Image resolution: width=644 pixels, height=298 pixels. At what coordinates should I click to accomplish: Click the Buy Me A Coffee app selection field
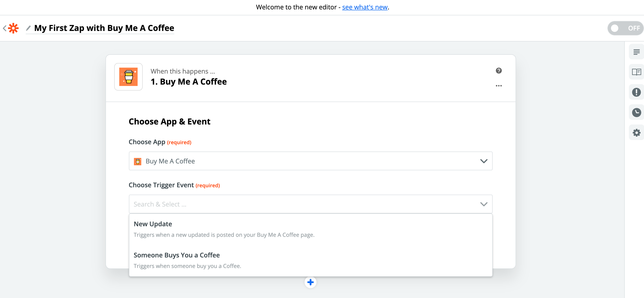311,161
